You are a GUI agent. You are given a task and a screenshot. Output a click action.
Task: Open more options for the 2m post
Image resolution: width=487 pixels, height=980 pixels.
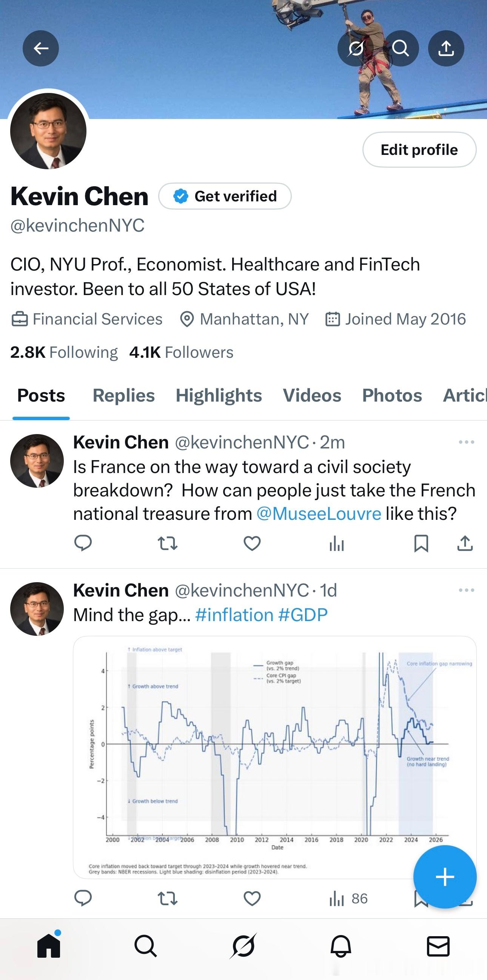[466, 442]
